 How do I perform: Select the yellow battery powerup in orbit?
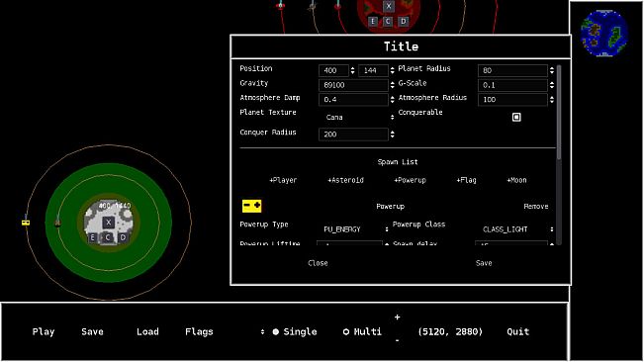[x=26, y=223]
